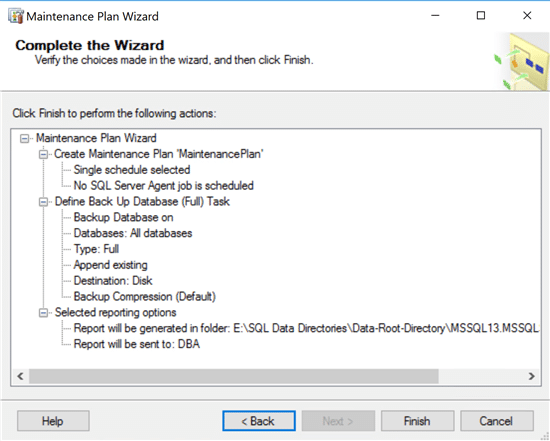This screenshot has width=550, height=441.
Task: Open Help for the wizard
Action: pyautogui.click(x=53, y=421)
